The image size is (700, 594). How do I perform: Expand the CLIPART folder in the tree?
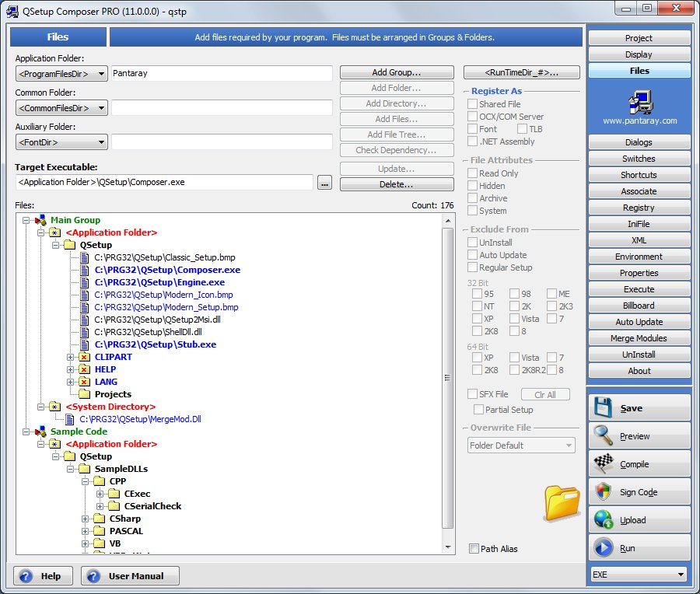coord(70,356)
